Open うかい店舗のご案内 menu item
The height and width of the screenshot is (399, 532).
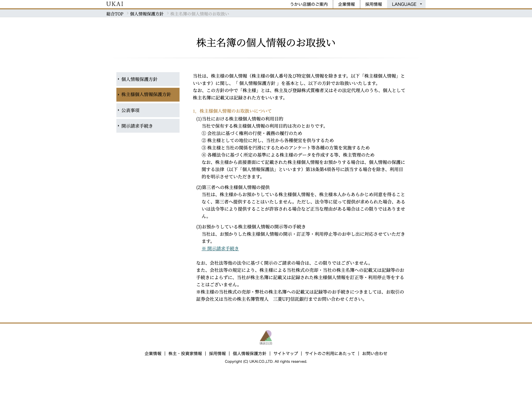pyautogui.click(x=309, y=4)
